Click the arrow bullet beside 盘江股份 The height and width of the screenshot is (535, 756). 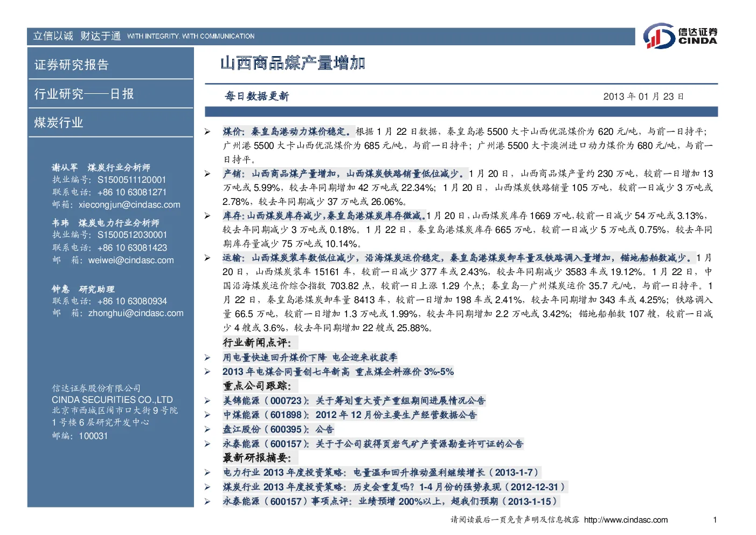207,429
